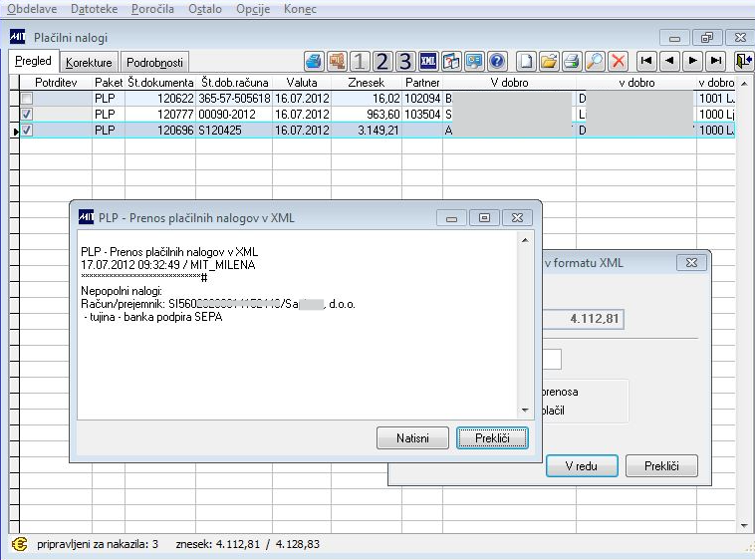
Task: Open the Obdelave menu
Action: click(32, 9)
